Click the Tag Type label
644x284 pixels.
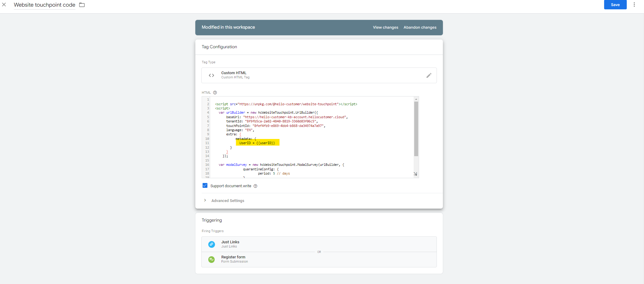[x=208, y=62]
